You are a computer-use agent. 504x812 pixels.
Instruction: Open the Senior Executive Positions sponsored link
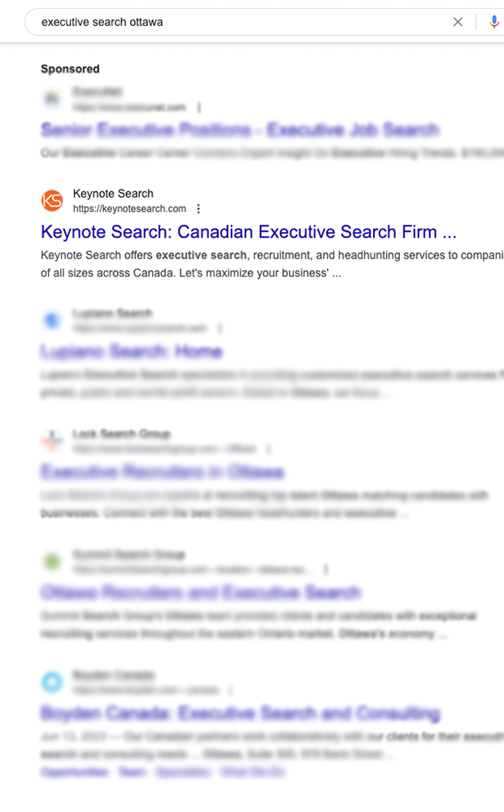(x=240, y=129)
